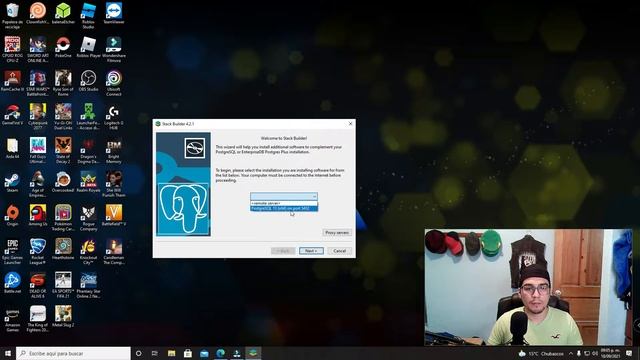This screenshot has height=360, width=640.
Task: Select the Amazon Games desktop shortcut
Action: pos(12,319)
